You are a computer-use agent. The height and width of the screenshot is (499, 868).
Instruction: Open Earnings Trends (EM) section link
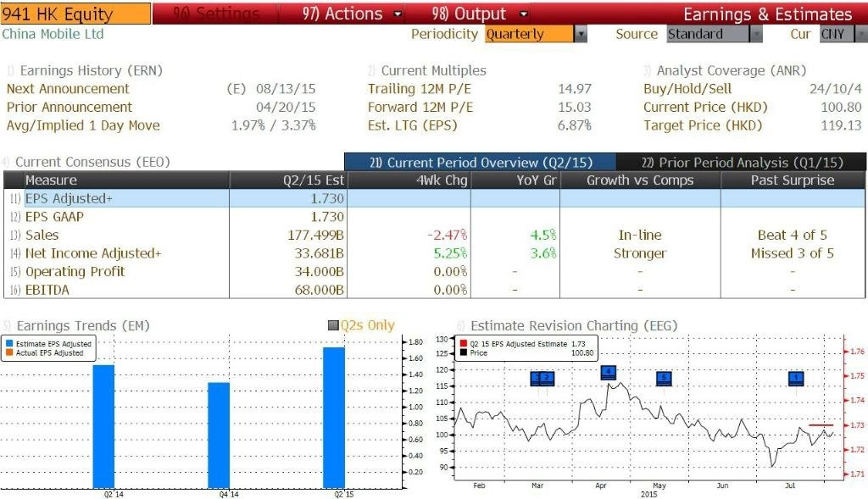83,326
